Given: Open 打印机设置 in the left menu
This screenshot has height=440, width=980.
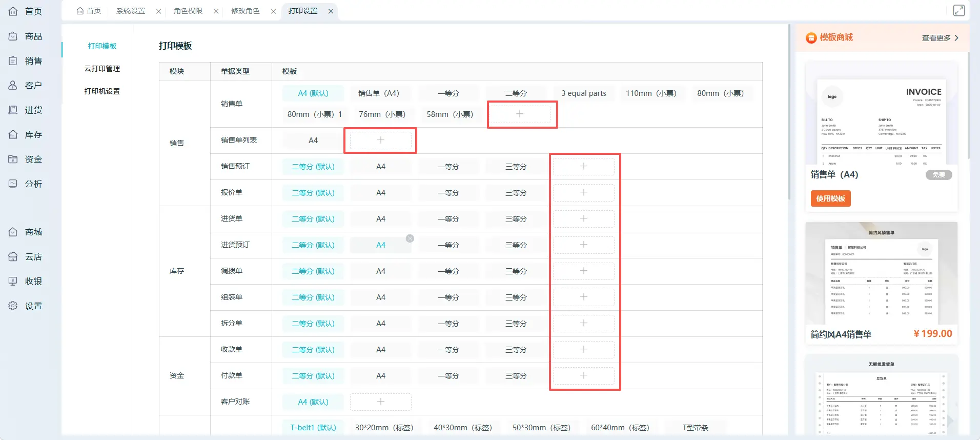Looking at the screenshot, I should pyautogui.click(x=102, y=91).
